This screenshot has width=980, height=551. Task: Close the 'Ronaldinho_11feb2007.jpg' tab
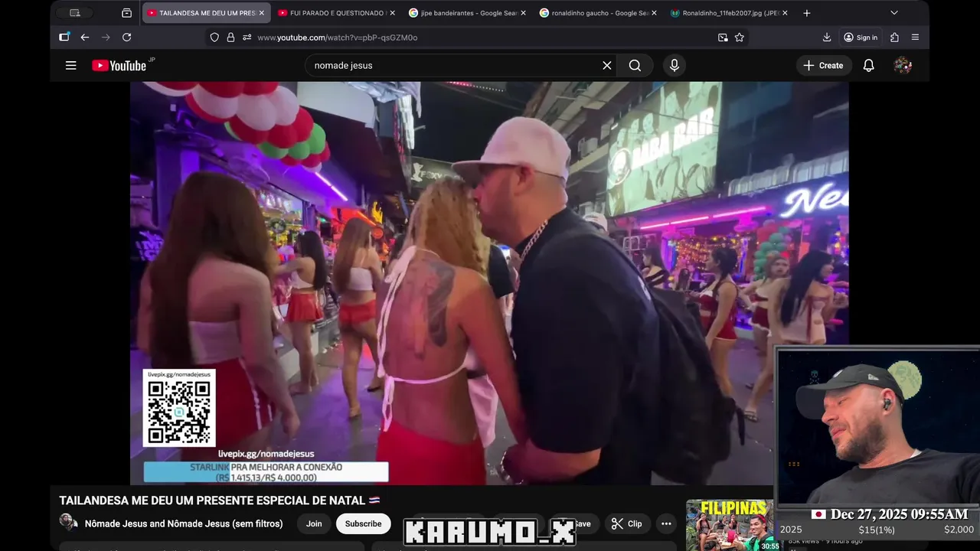tap(785, 13)
